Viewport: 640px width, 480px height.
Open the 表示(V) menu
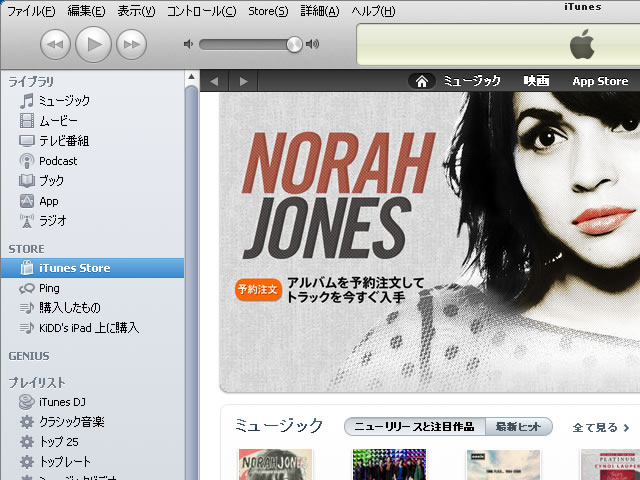pyautogui.click(x=136, y=11)
